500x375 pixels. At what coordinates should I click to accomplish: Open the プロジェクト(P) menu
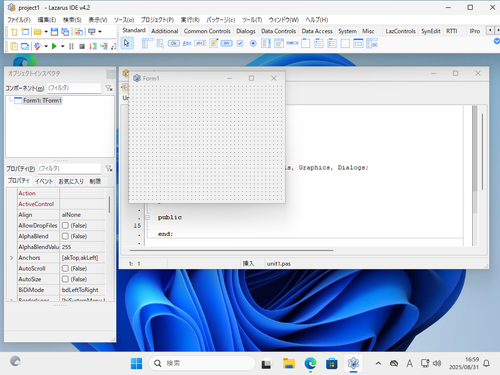click(x=157, y=20)
